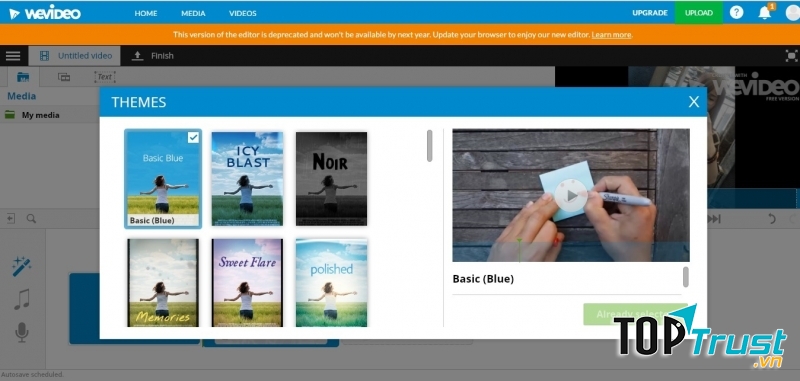Open the help question mark icon
This screenshot has height=381, width=800.
(x=736, y=12)
